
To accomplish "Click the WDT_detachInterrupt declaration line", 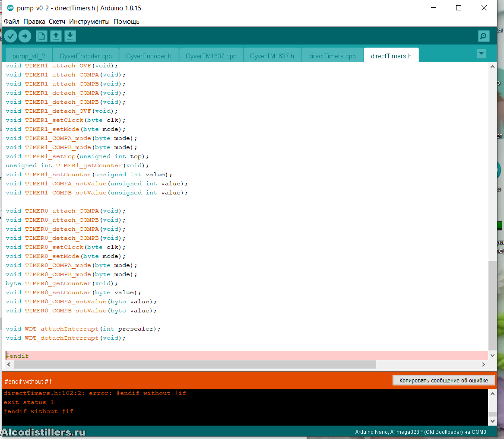I will [66, 338].
